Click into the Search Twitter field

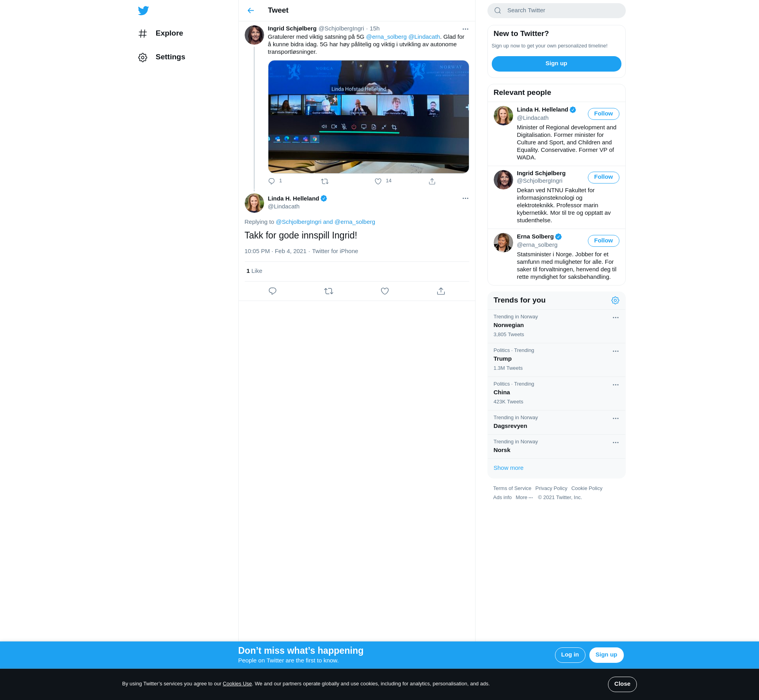(x=556, y=11)
